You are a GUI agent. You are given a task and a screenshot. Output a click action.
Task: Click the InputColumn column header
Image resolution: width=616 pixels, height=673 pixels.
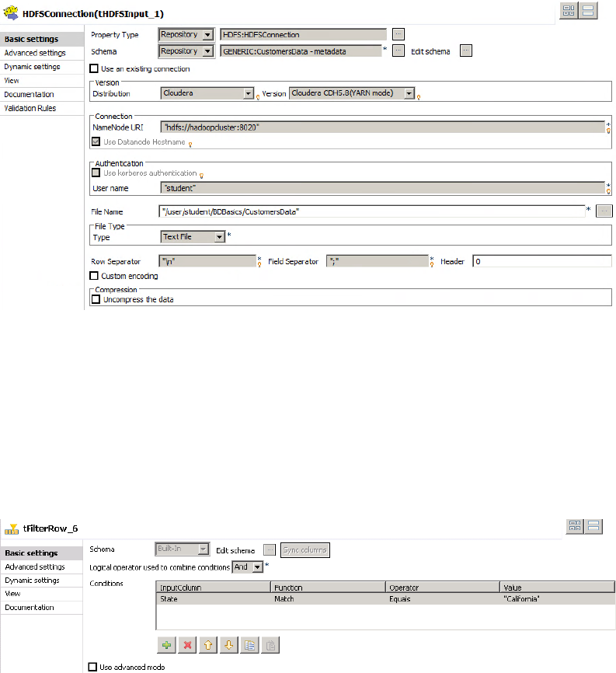click(213, 588)
